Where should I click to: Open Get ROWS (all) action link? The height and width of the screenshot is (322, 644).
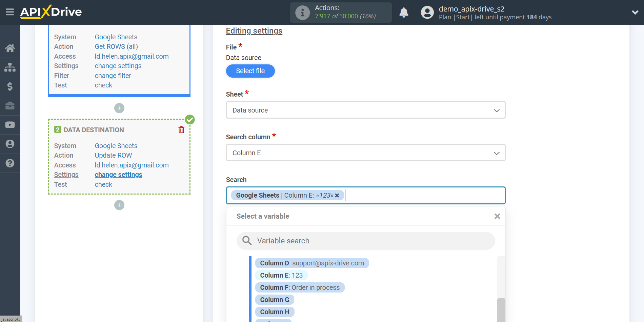[x=116, y=46]
